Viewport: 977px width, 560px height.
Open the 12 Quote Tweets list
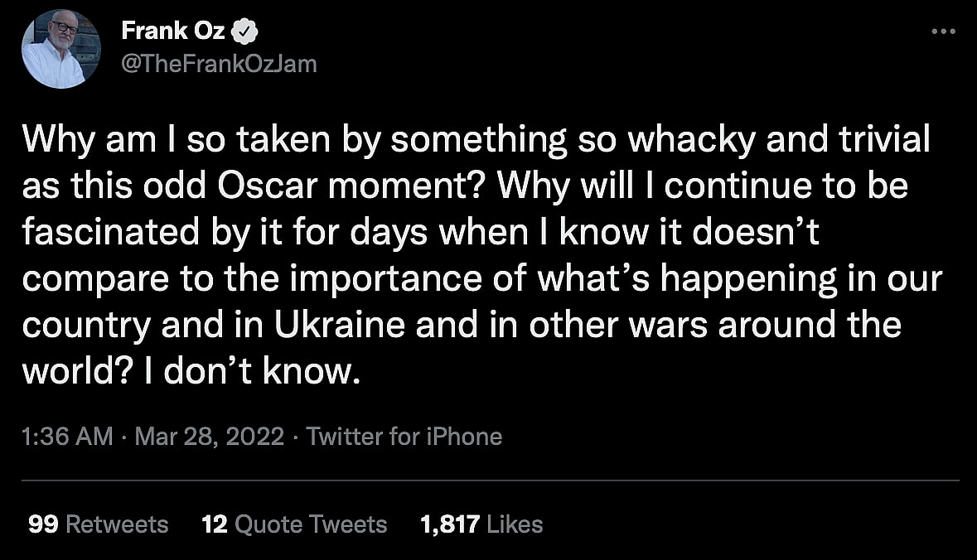click(294, 524)
